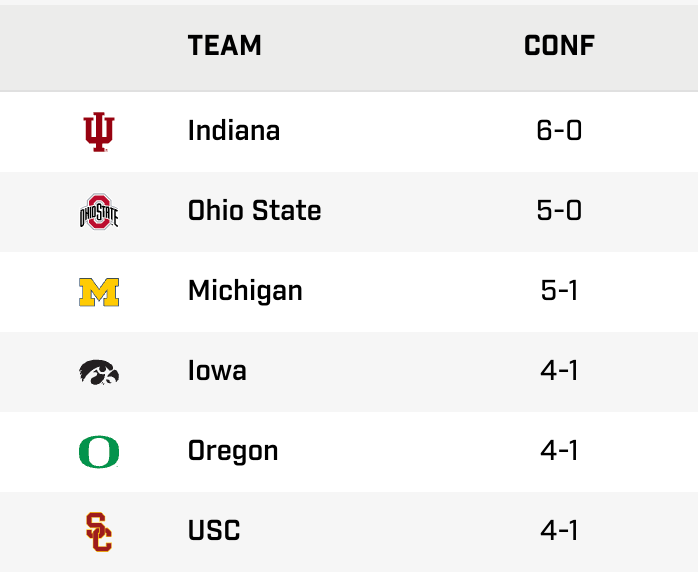Click the Indiana Hoosiers logo
Image resolution: width=698 pixels, height=582 pixels.
99,131
